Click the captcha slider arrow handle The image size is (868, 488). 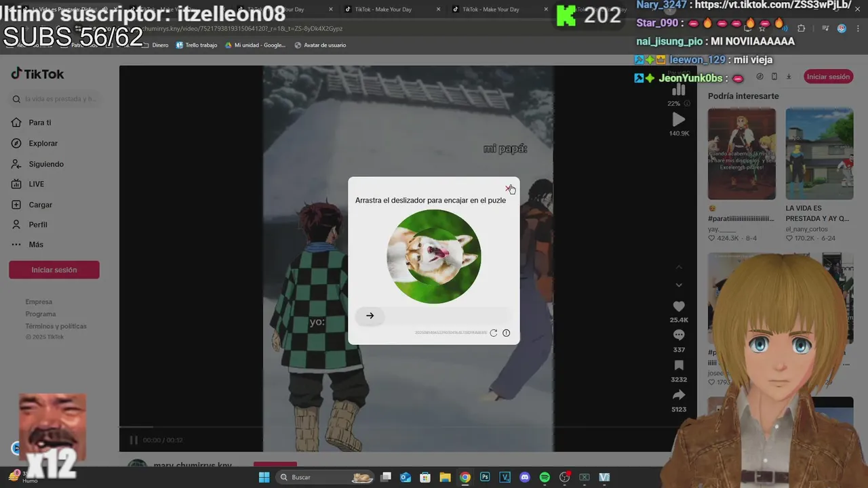click(x=370, y=315)
